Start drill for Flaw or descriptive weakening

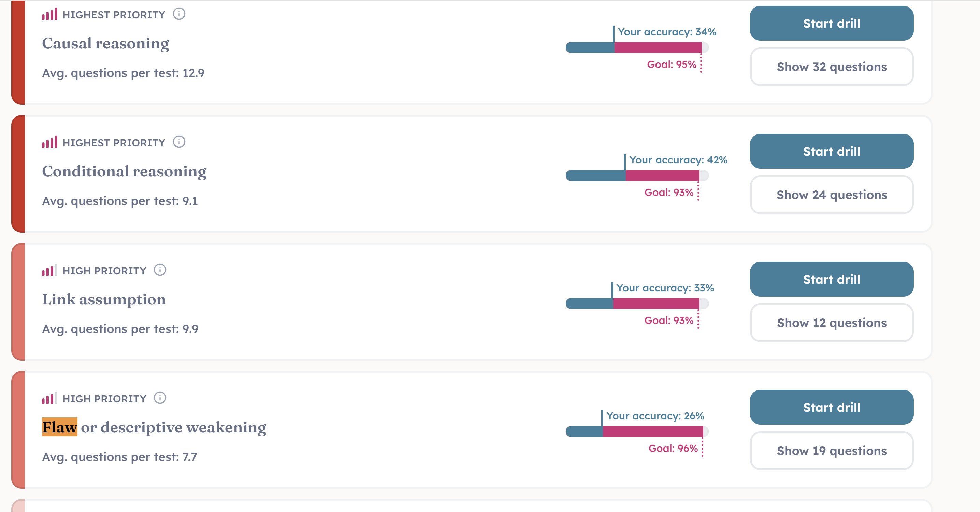[x=832, y=407]
